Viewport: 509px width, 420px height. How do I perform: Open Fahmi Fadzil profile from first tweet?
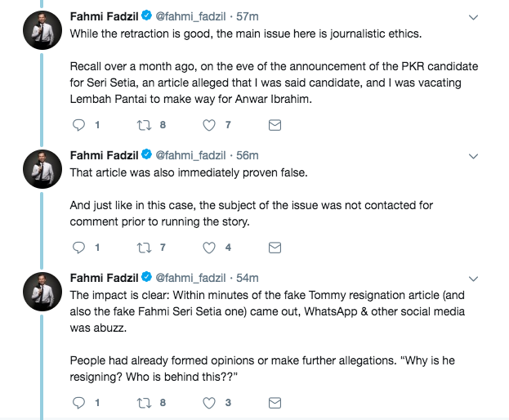pyautogui.click(x=105, y=16)
